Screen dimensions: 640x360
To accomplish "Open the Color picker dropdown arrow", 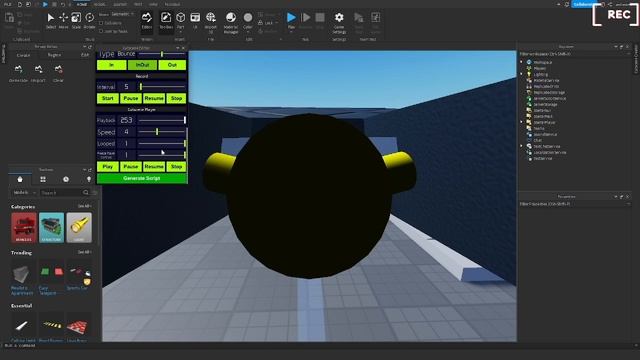I will coord(248,32).
